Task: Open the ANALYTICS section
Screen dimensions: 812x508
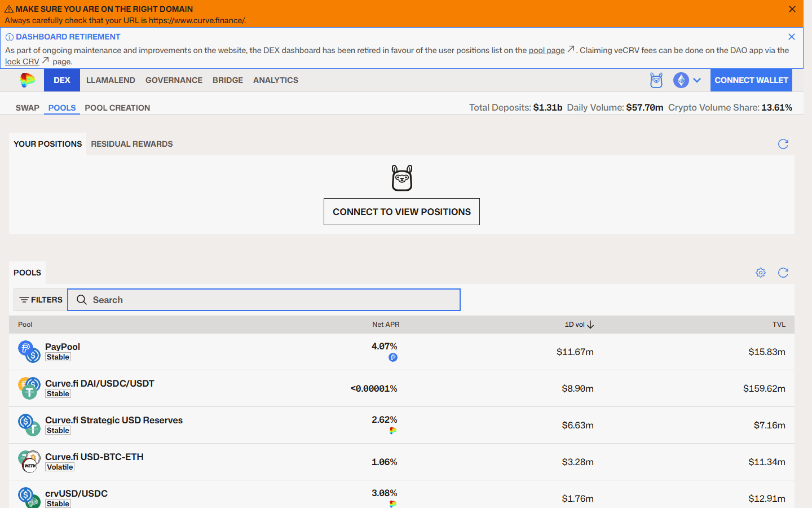Action: (276, 80)
